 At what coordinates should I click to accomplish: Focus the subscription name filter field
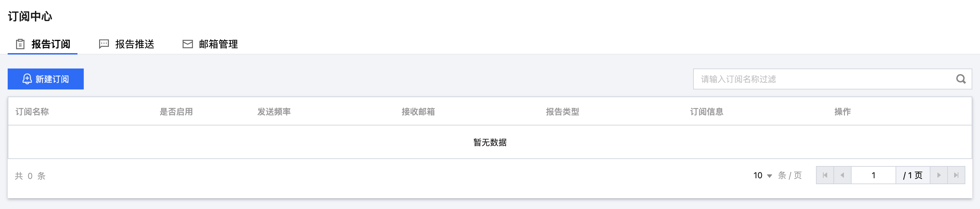click(822, 79)
